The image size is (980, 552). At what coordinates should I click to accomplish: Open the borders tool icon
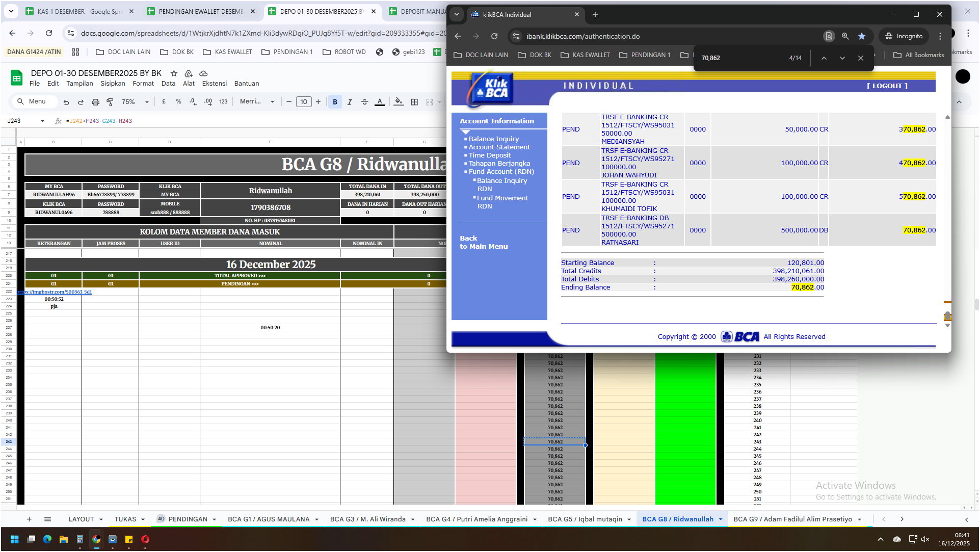click(x=414, y=102)
